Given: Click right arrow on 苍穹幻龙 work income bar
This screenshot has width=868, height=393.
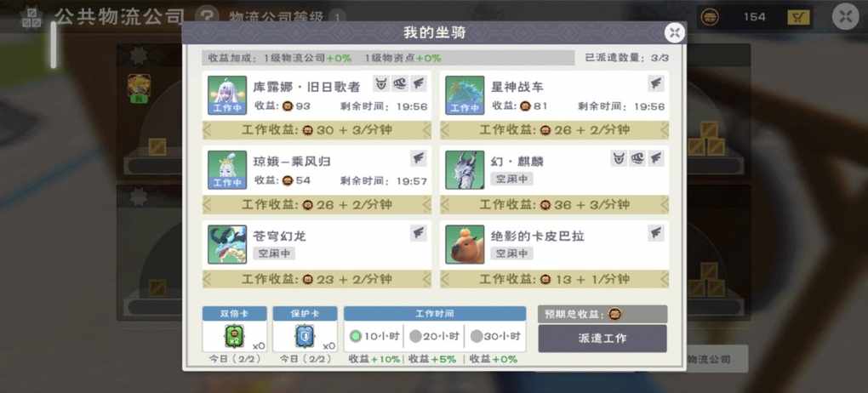Looking at the screenshot, I should (x=426, y=280).
